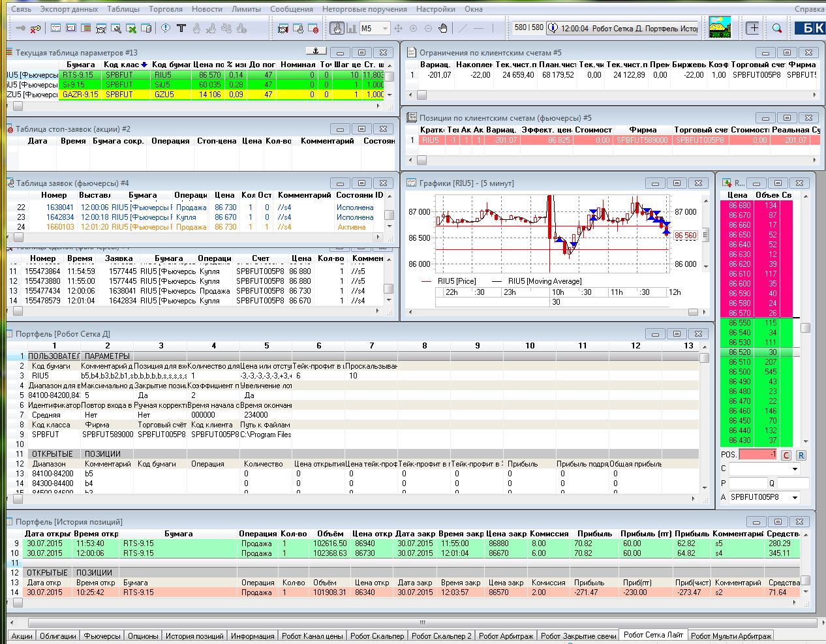Click the anchor pin button on parameters table
Screen dimensions: 826x644
pos(316,51)
